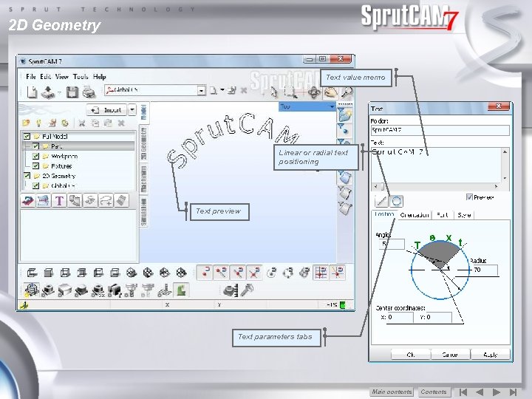Click the screw/drill icon in bottom toolbar
Image resolution: width=532 pixels, height=399 pixels.
point(247,290)
